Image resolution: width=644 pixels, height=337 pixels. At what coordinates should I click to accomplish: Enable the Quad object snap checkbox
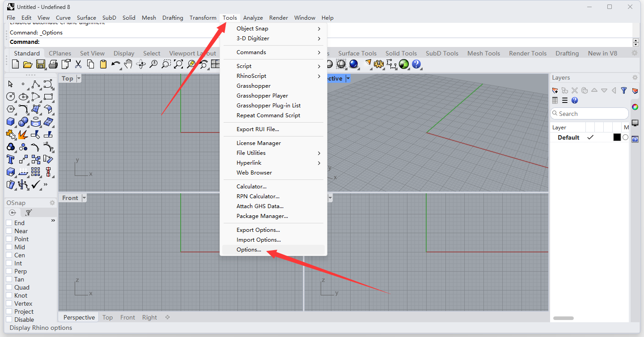pos(9,287)
